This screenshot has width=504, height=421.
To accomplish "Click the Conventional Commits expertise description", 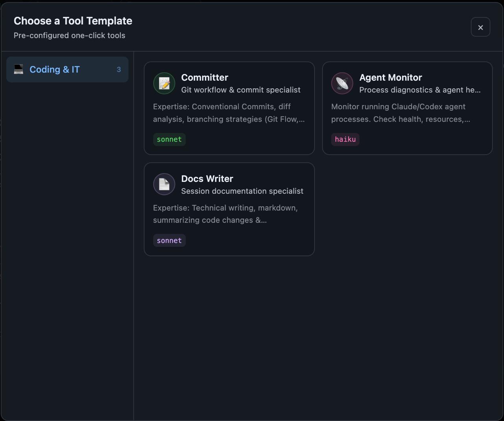I will 228,113.
